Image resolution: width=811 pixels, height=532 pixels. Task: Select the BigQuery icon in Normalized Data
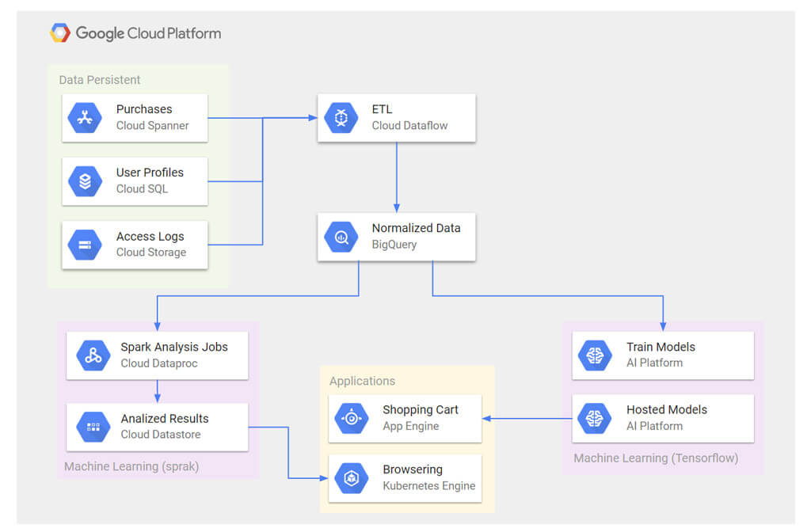[x=341, y=237]
